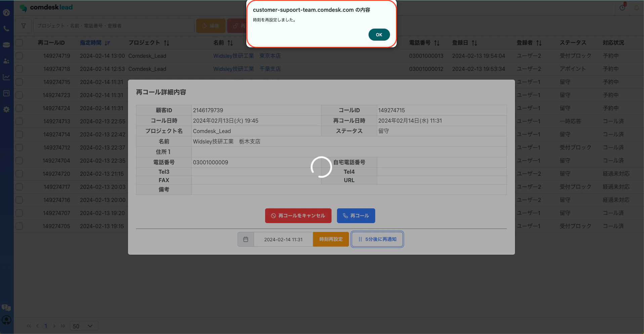Click 一時応答 status cell

[570, 121]
